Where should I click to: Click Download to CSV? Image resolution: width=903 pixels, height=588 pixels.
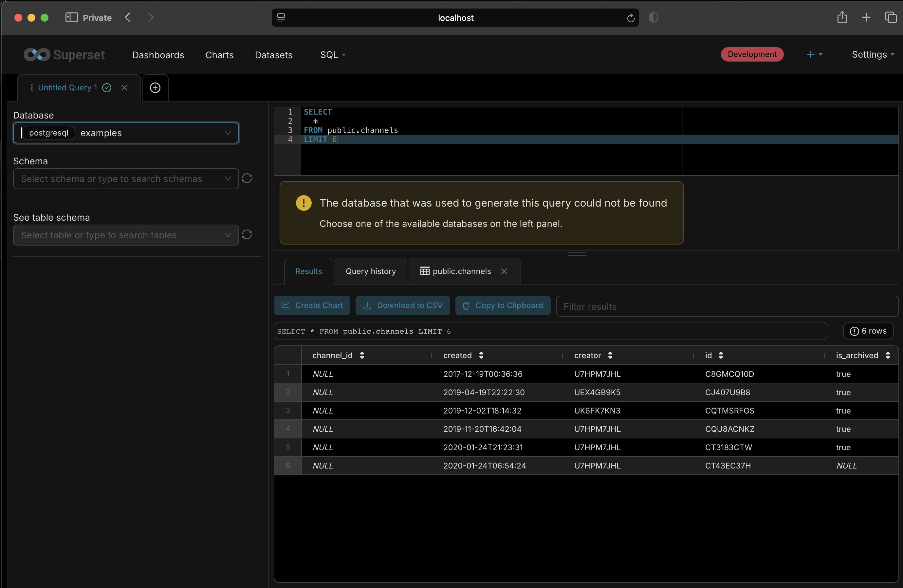point(403,305)
